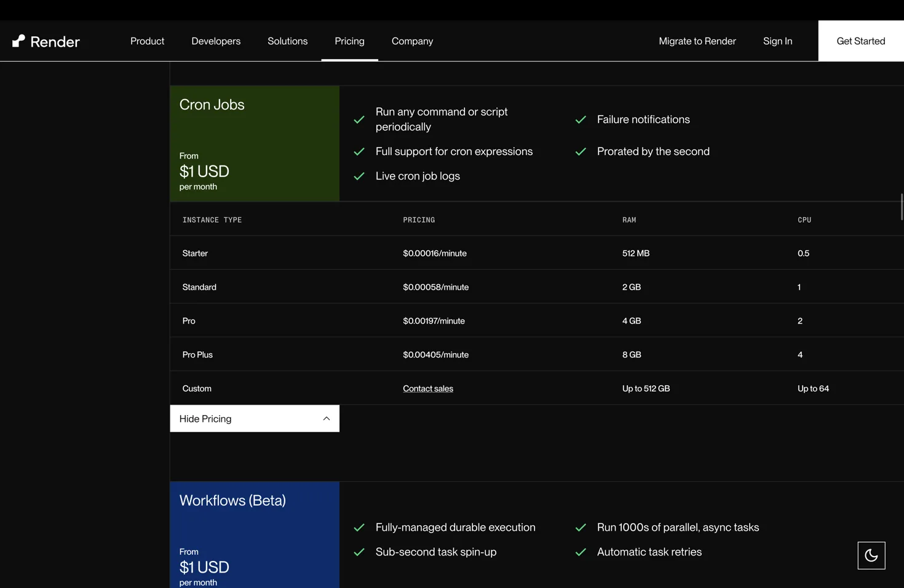Click checkmark beside Sub-second task spin-up
This screenshot has width=904, height=588.
click(359, 552)
